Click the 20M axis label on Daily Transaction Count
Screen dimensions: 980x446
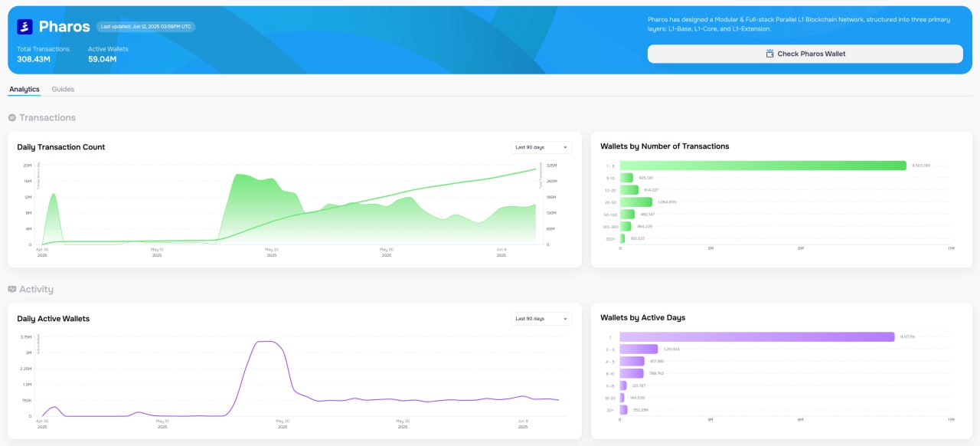click(x=28, y=166)
